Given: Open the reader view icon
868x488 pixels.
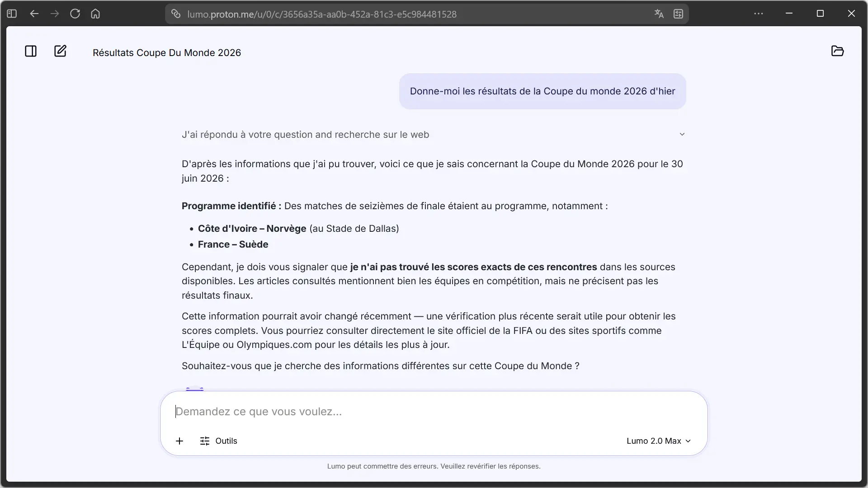Looking at the screenshot, I should click(678, 14).
